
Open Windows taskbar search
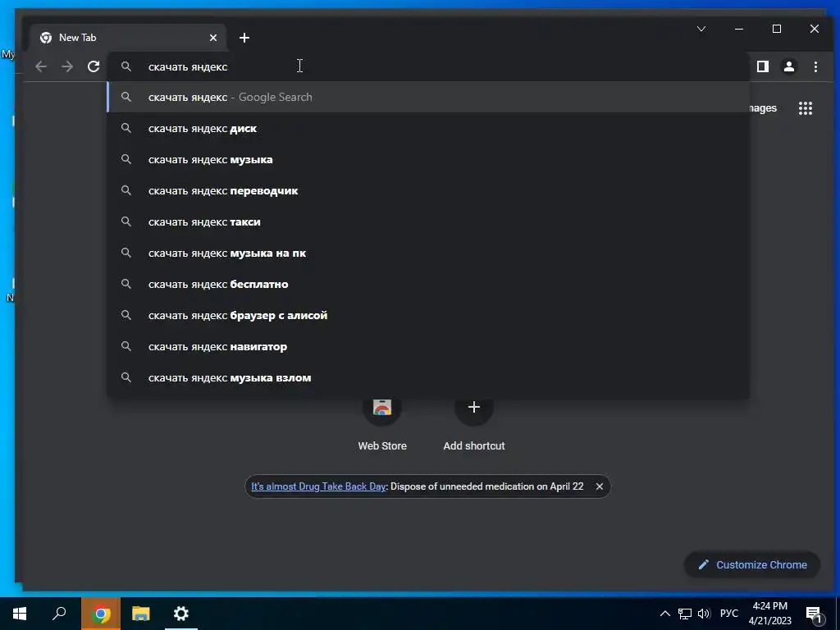[x=59, y=614]
